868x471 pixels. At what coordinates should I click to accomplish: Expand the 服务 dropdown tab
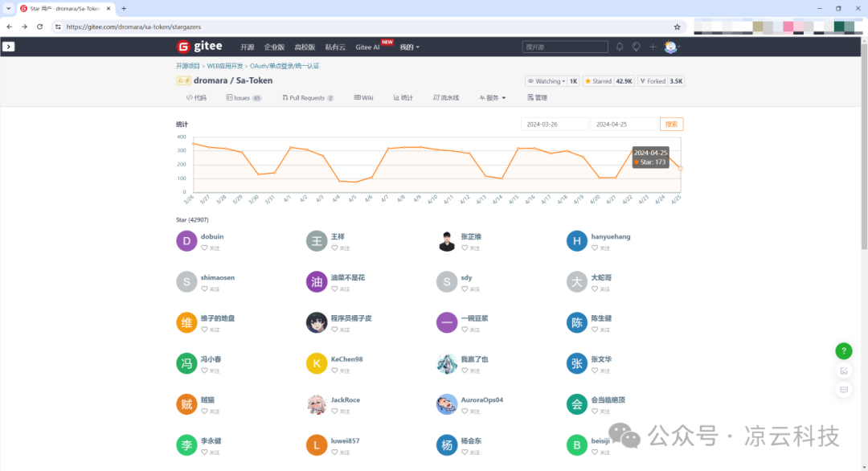tap(492, 98)
